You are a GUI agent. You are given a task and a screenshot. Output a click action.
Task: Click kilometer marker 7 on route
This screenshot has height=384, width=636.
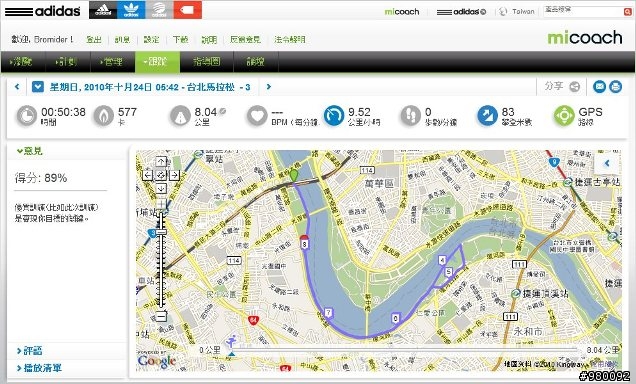[329, 313]
